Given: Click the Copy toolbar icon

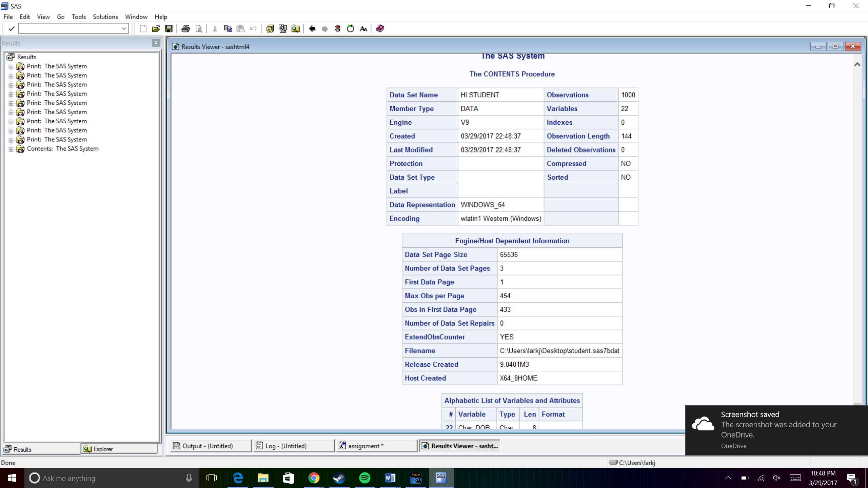Looking at the screenshot, I should tap(228, 29).
